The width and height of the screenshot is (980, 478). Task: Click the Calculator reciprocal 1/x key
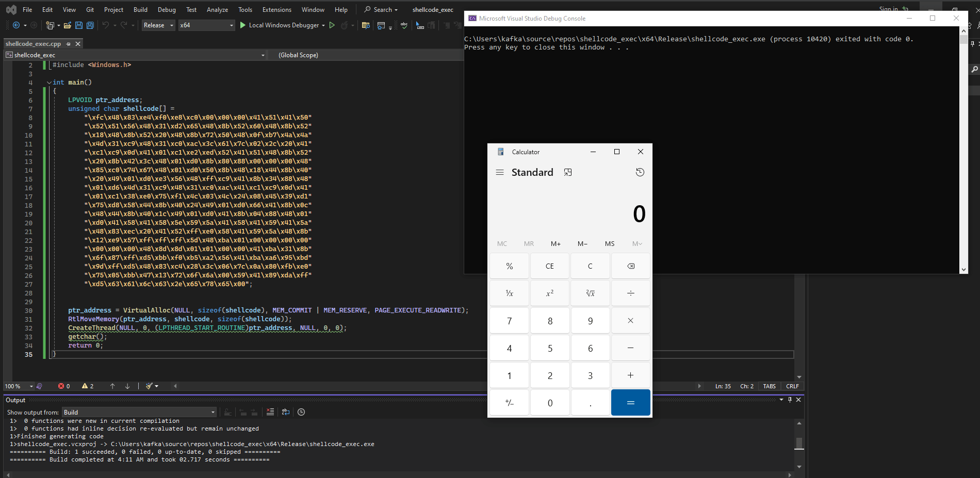pyautogui.click(x=510, y=293)
